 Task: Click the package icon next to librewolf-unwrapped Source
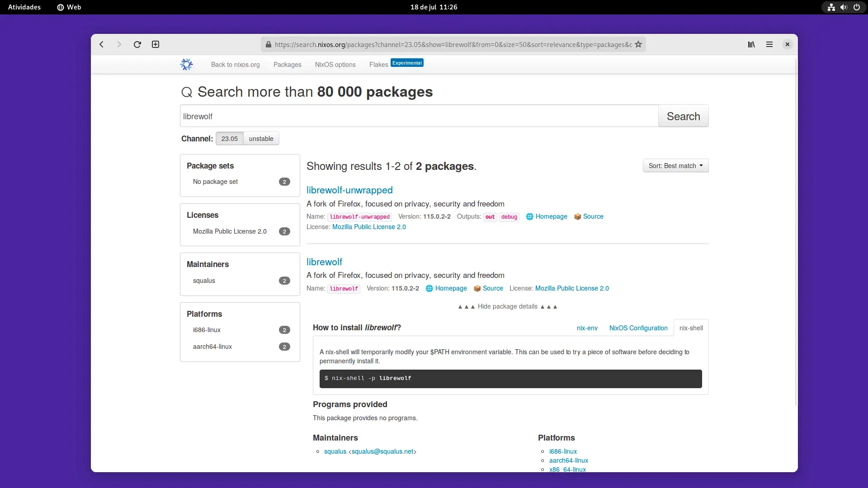tap(577, 217)
